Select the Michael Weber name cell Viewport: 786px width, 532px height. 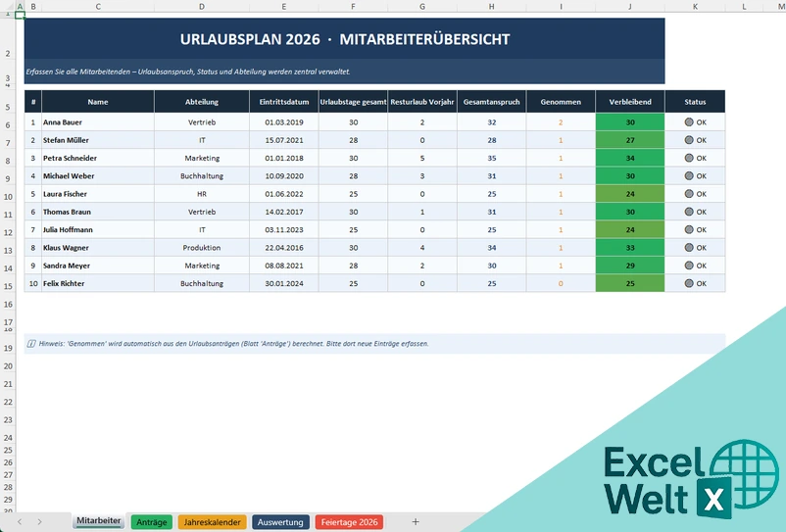98,175
